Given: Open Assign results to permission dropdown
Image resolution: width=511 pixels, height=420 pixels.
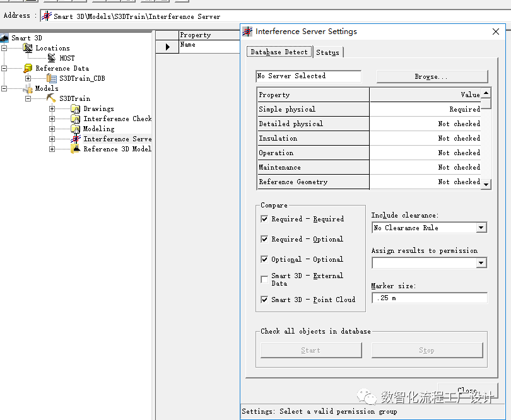Looking at the screenshot, I should (x=481, y=263).
